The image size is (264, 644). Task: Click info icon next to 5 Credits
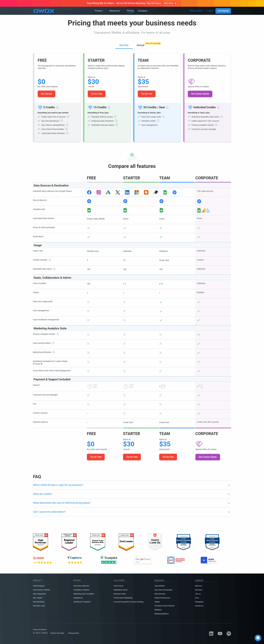click(x=57, y=107)
